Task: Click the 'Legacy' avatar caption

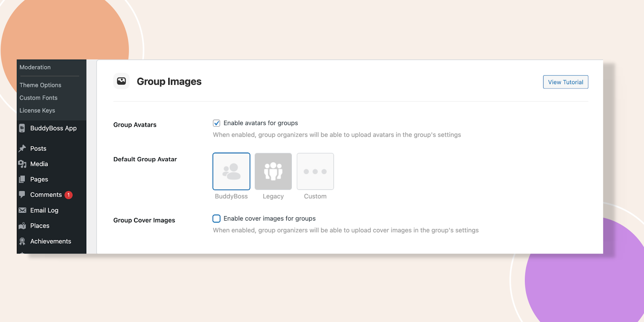Action: [273, 196]
